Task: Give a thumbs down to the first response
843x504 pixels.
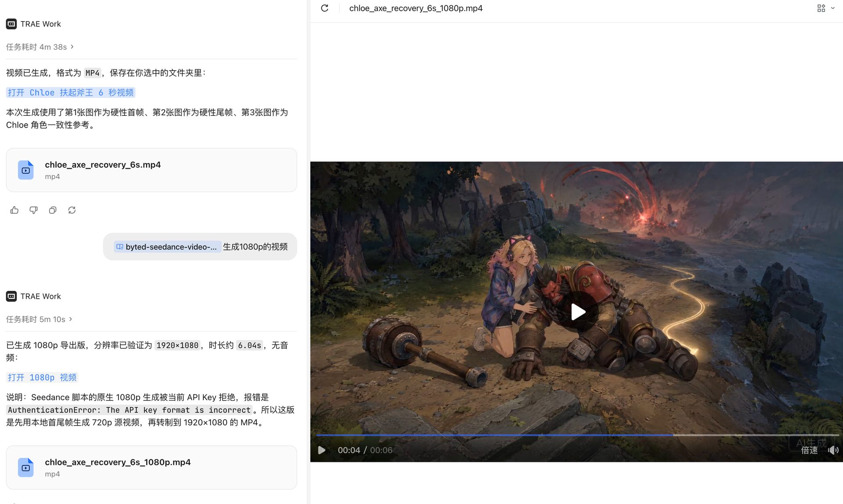Action: 33,210
